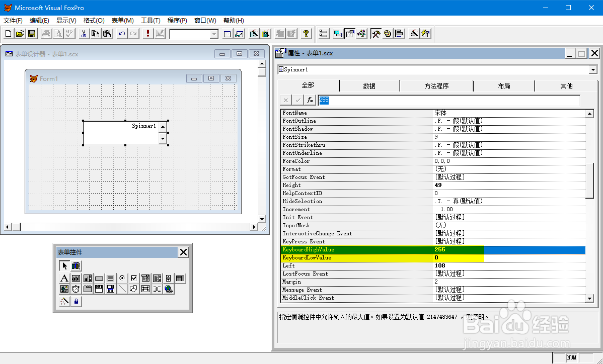Toggle the Color Palette Toolbar button
Screen dimensions: 603x364
[x=387, y=34]
